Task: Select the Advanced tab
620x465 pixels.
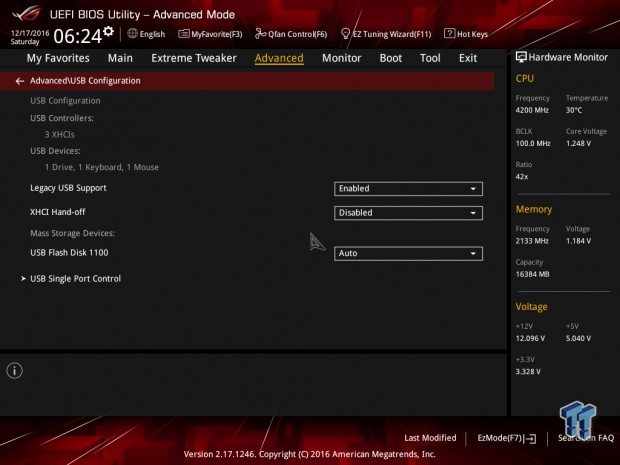Action: 279,58
